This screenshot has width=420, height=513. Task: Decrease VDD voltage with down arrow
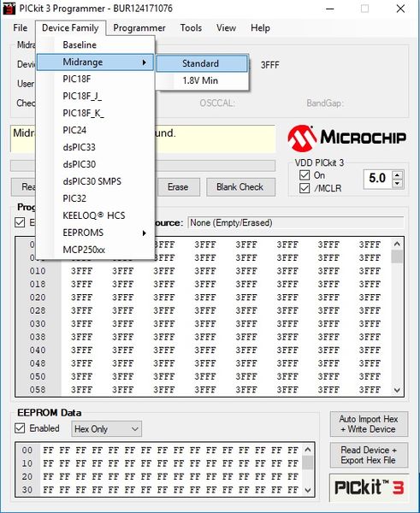[x=398, y=184]
